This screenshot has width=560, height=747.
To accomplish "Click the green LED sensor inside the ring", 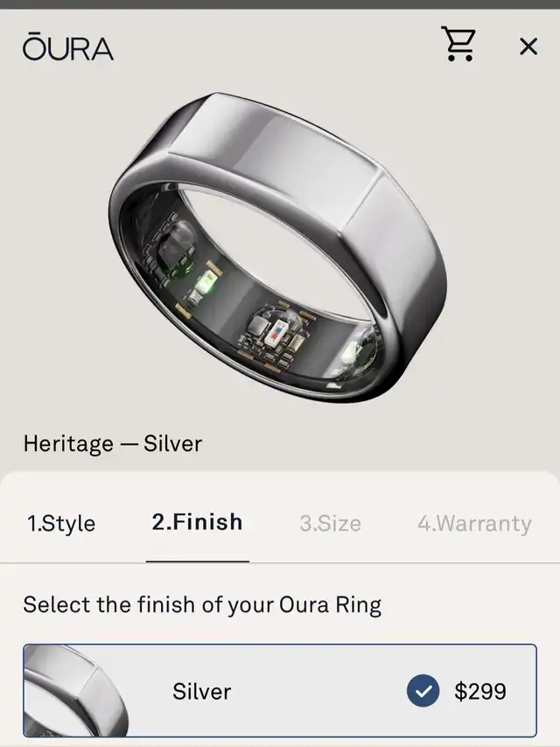I will tap(206, 281).
